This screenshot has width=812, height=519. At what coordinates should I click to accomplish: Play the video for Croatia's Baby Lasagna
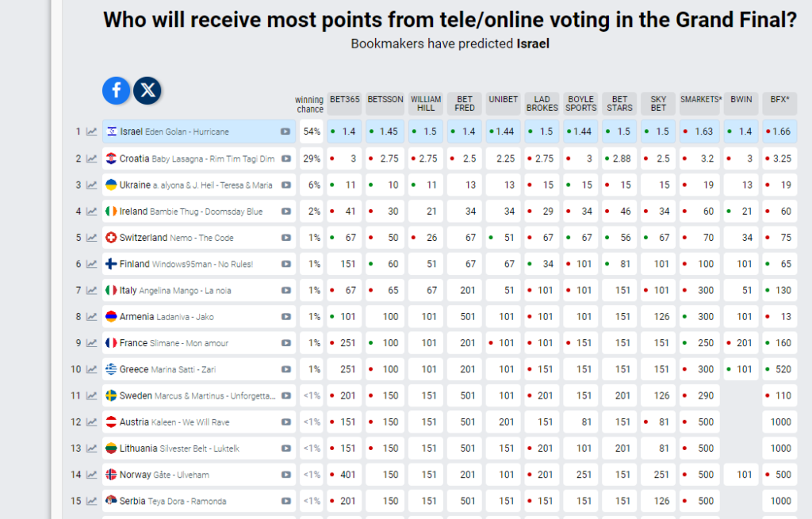(x=285, y=158)
